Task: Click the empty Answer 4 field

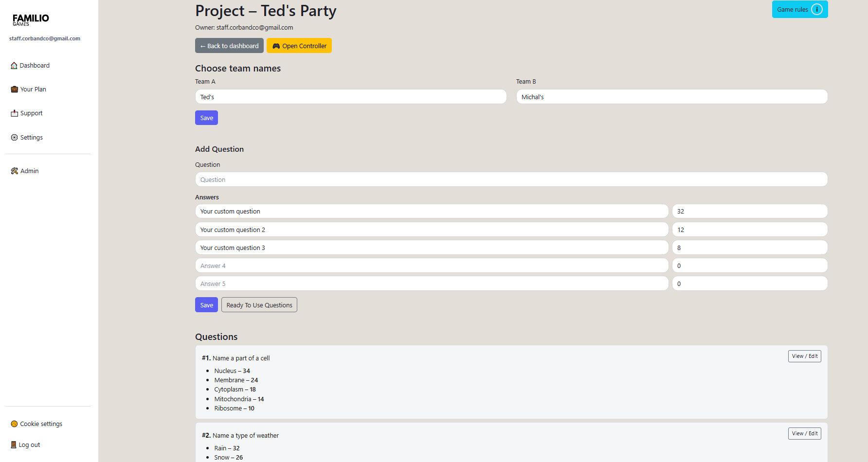Action: click(x=432, y=266)
